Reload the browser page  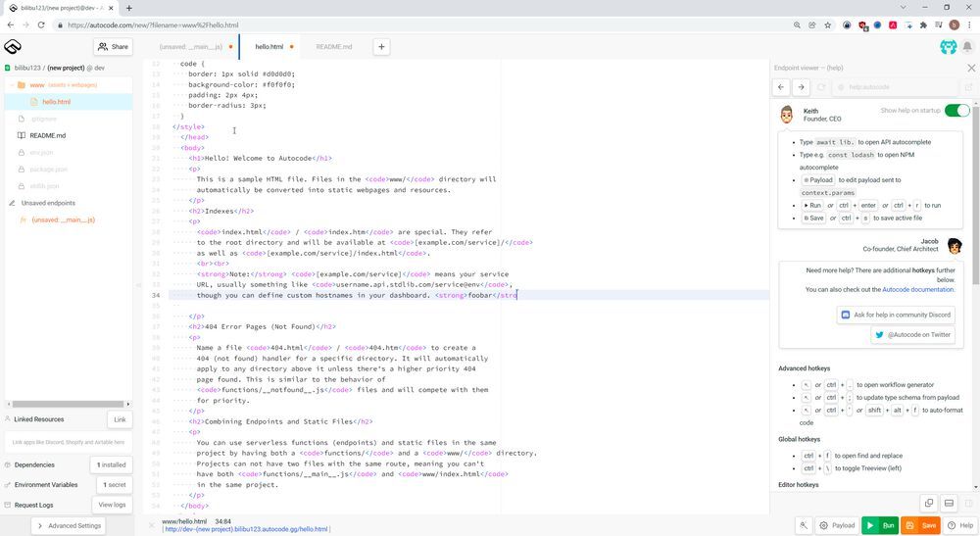point(41,25)
